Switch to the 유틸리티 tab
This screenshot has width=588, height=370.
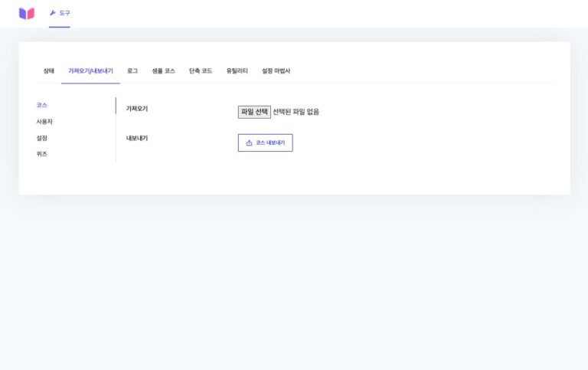[237, 70]
